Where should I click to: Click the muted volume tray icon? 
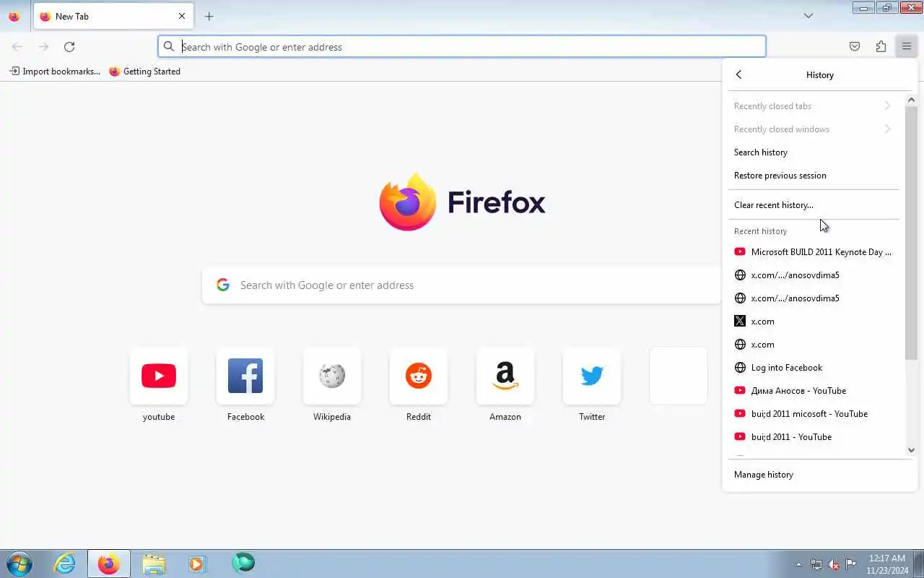[x=834, y=564]
